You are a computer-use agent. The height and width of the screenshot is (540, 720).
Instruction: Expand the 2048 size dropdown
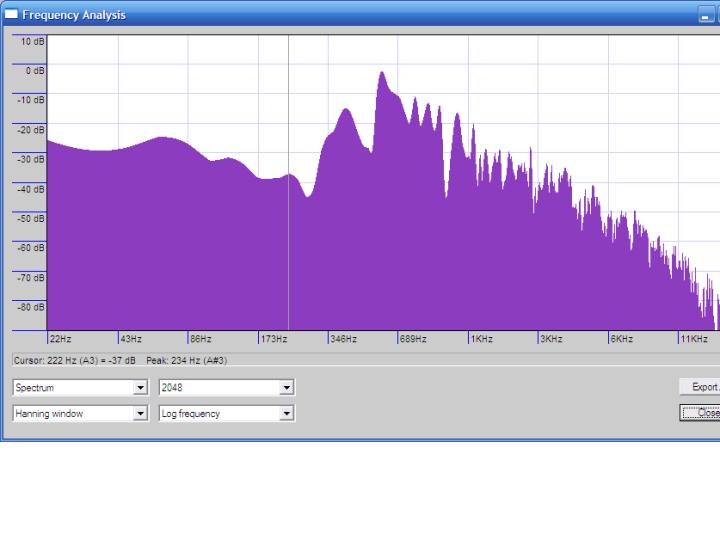pyautogui.click(x=287, y=387)
